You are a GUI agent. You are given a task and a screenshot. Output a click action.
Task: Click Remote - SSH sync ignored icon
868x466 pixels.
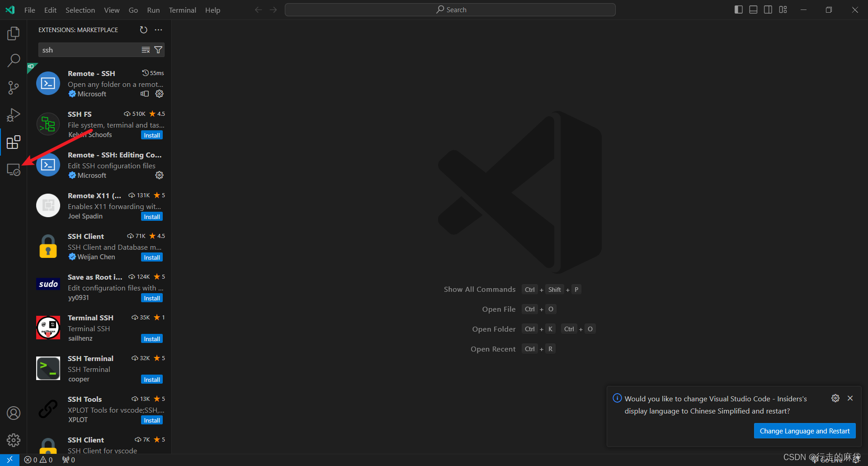coord(145,94)
